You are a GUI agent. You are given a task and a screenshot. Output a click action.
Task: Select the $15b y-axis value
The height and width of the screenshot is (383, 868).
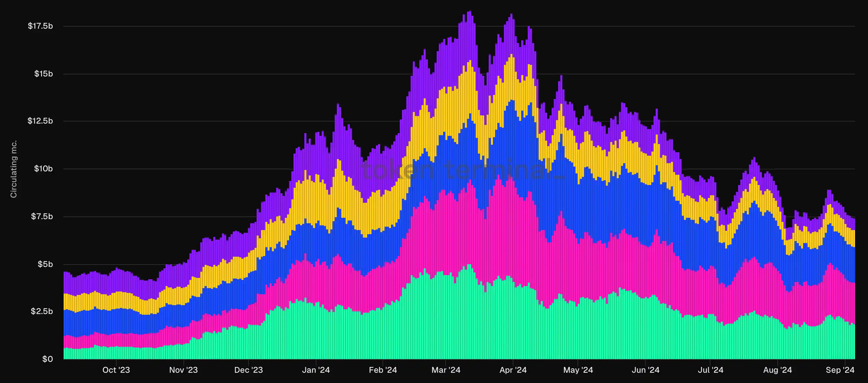pyautogui.click(x=43, y=74)
